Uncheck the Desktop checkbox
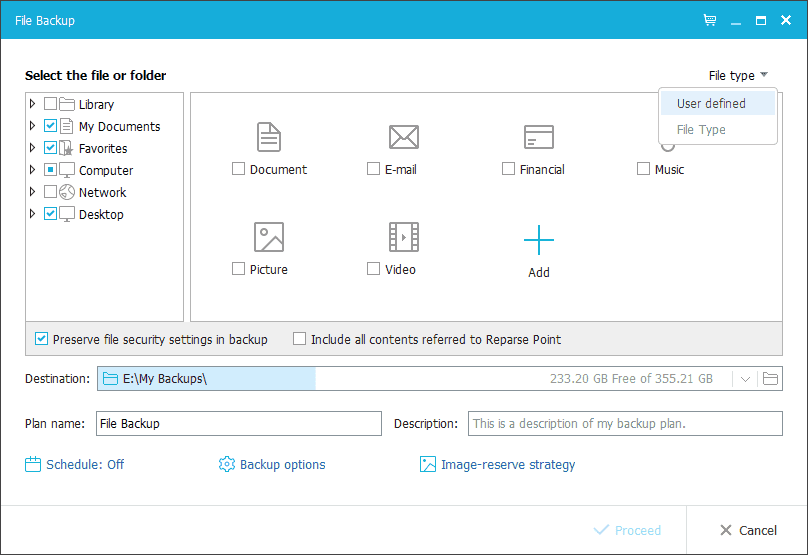 coord(50,213)
